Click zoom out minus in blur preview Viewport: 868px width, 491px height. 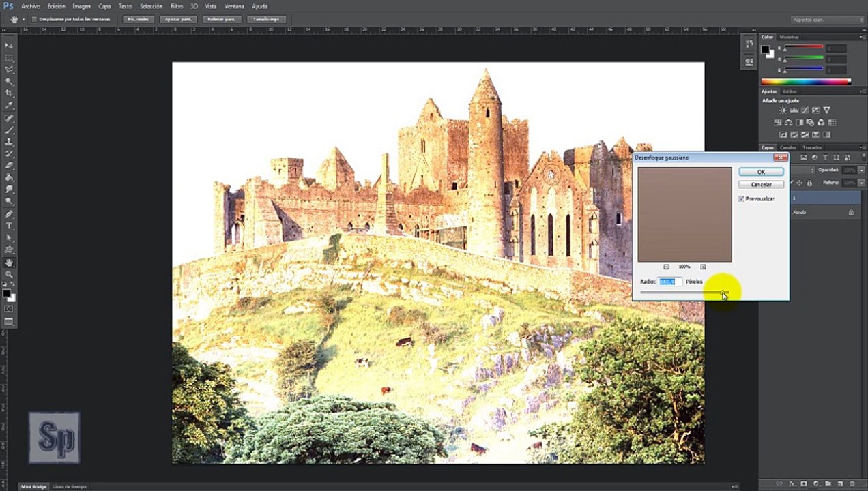(x=667, y=267)
